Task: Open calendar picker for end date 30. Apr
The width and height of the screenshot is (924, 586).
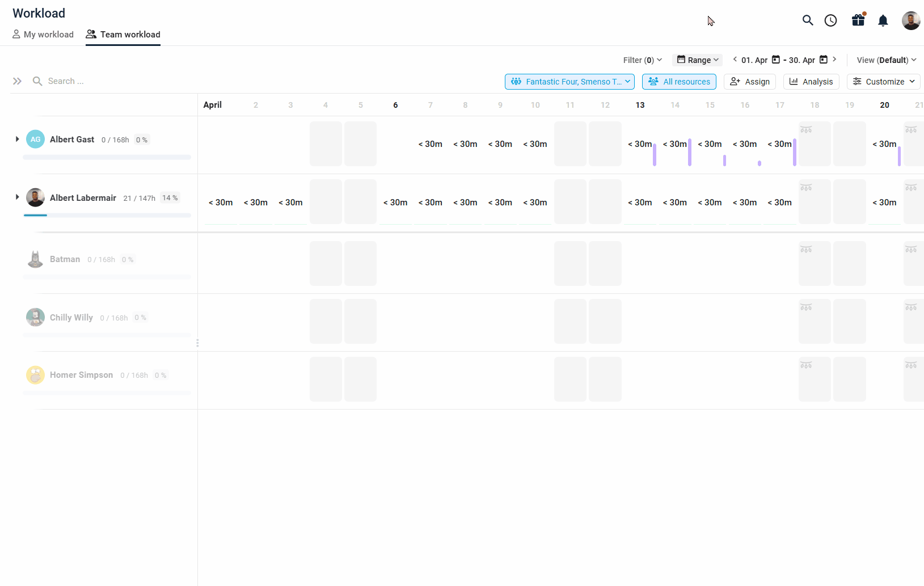Action: click(x=824, y=60)
